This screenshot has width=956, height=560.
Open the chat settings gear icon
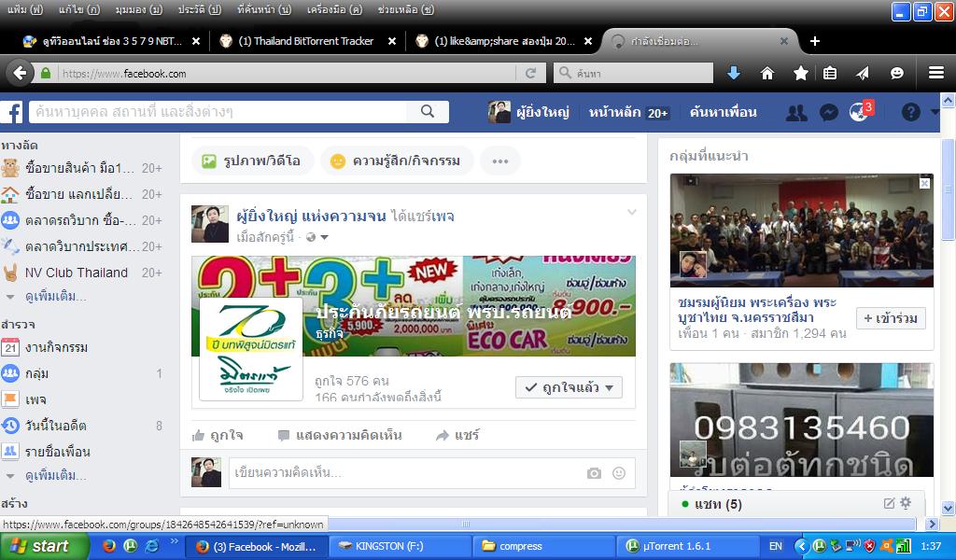click(906, 503)
